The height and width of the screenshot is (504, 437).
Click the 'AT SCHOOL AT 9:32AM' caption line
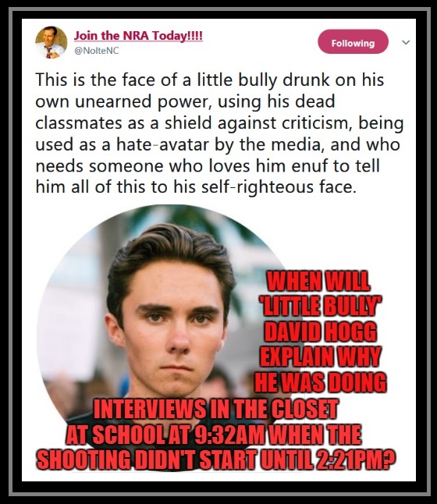pos(165,435)
